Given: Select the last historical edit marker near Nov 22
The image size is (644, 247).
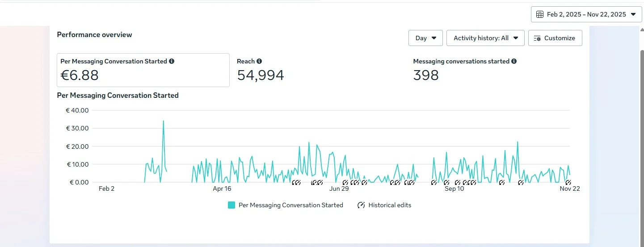Looking at the screenshot, I should click(568, 182).
